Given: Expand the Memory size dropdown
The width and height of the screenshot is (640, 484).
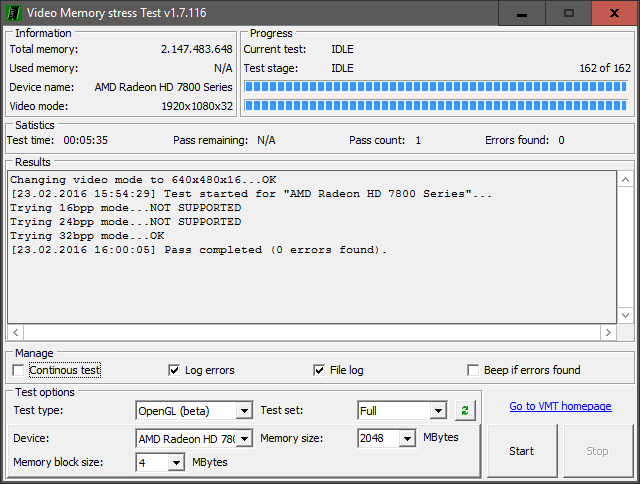Looking at the screenshot, I should click(x=407, y=439).
